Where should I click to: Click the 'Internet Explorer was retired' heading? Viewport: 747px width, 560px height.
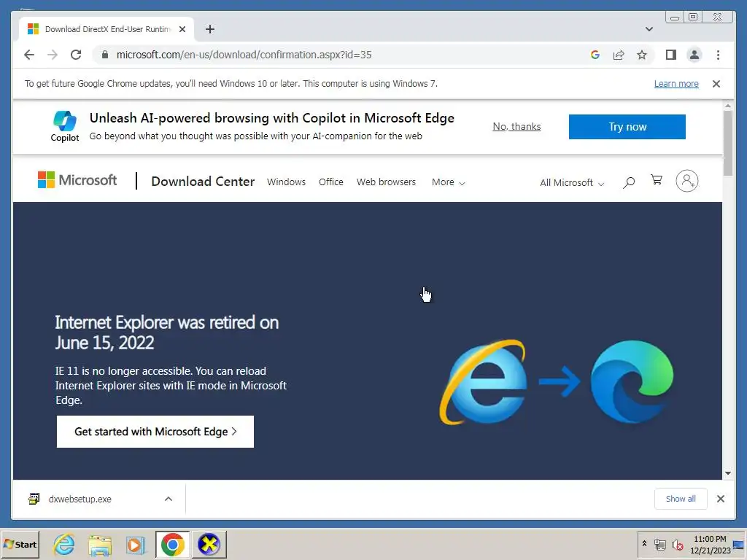[x=167, y=332]
